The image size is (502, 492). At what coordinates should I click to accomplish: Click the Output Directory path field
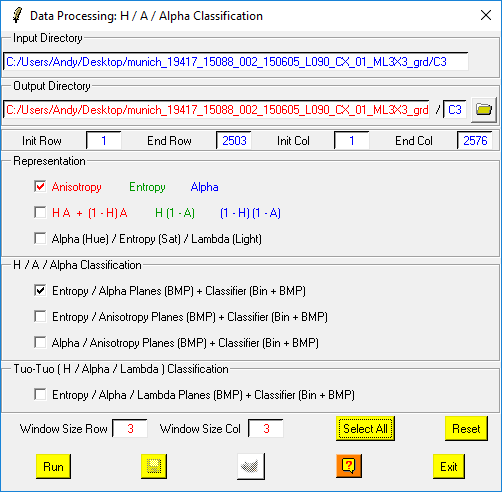click(x=217, y=110)
